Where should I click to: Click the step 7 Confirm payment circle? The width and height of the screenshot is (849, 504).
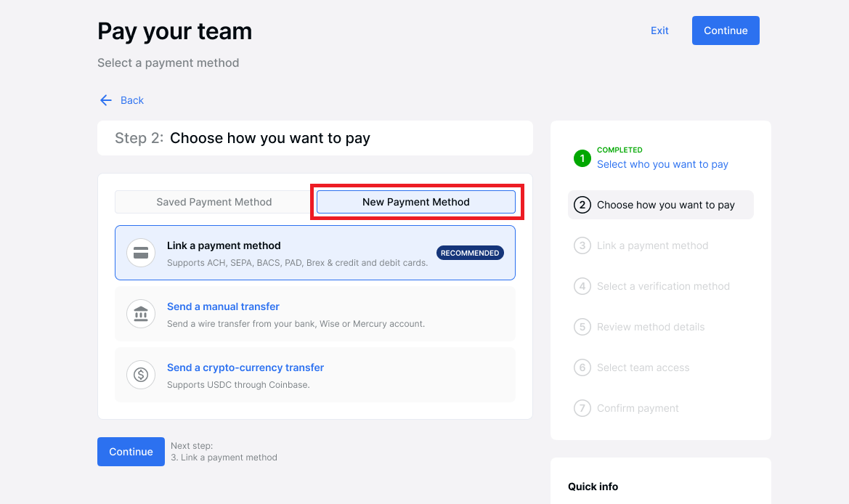coord(582,408)
